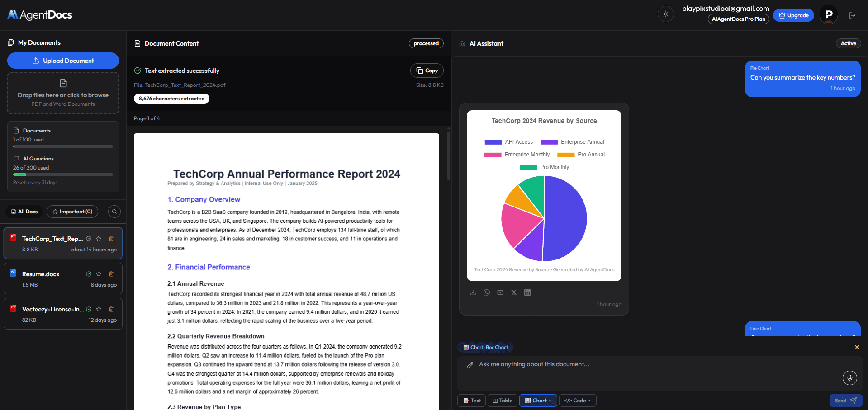Open TechCorp_Text_Rep... document
The width and height of the screenshot is (868, 410).
63,243
